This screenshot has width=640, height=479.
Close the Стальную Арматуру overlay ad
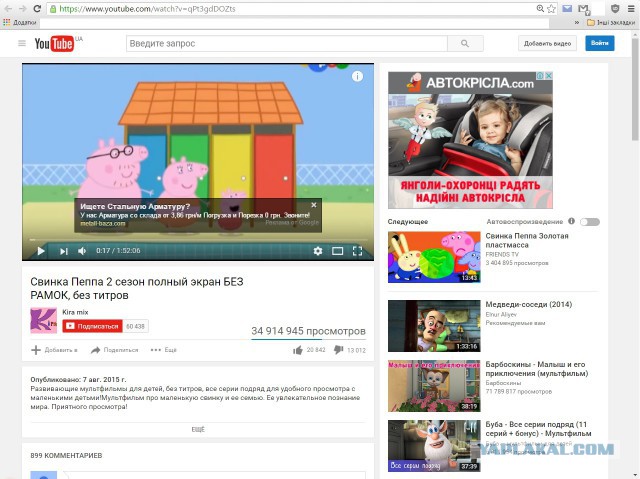pyautogui.click(x=313, y=205)
